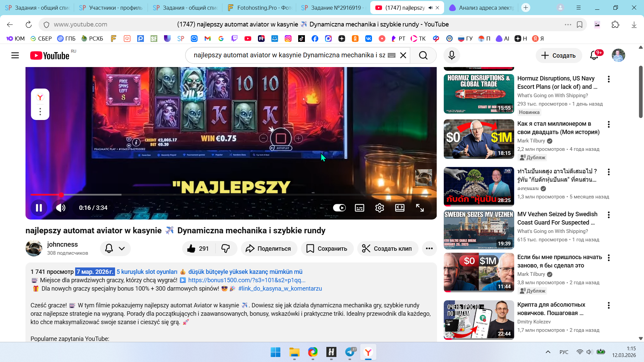This screenshot has height=362, width=644.
Task: Open options menu for Hormuz Disruptions video
Action: (x=608, y=79)
